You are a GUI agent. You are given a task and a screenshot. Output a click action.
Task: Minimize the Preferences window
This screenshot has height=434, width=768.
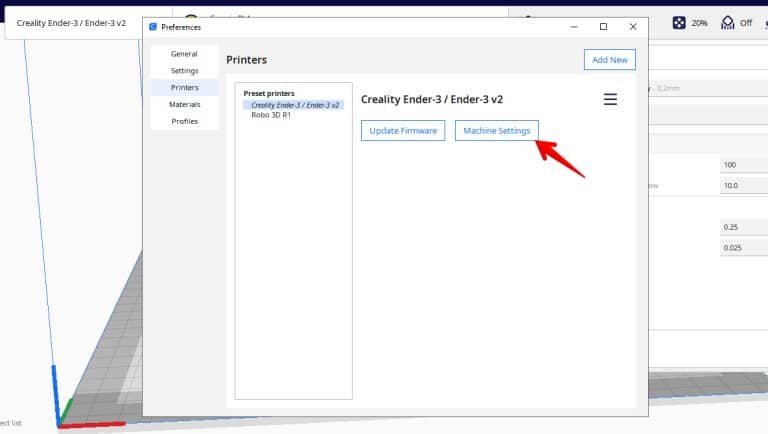pyautogui.click(x=574, y=26)
